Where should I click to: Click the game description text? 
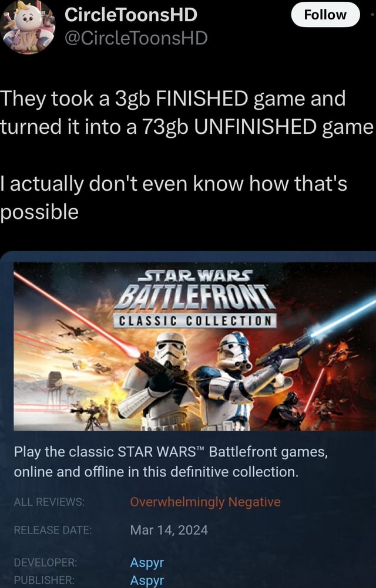pyautogui.click(x=171, y=462)
